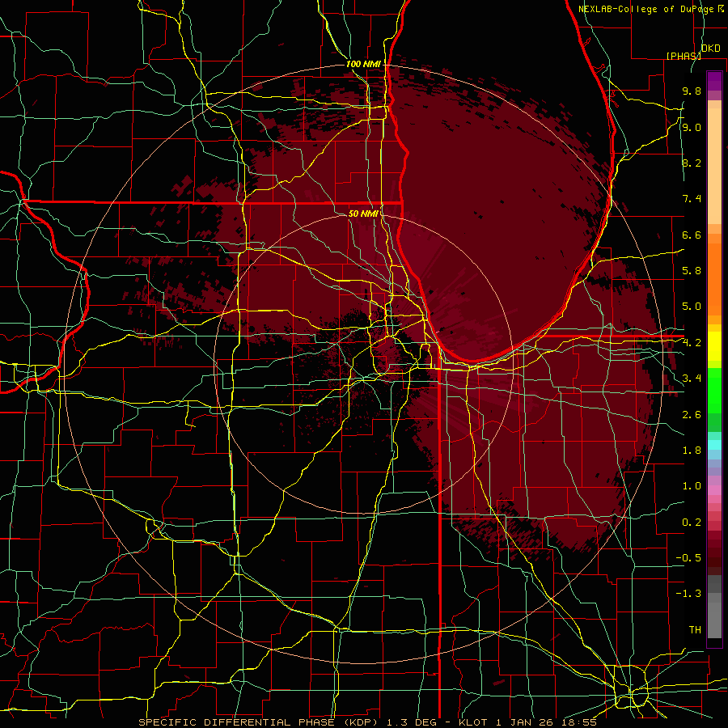The image size is (728, 728).
Task: Click the 100 NMI range ring label
Action: [363, 64]
